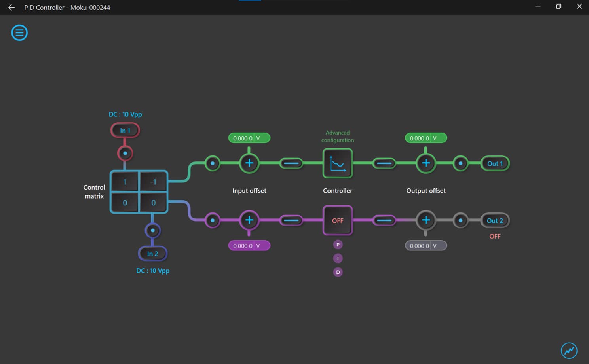Toggle the purple switch before OFF controller
The image size is (589, 364).
[x=291, y=220]
